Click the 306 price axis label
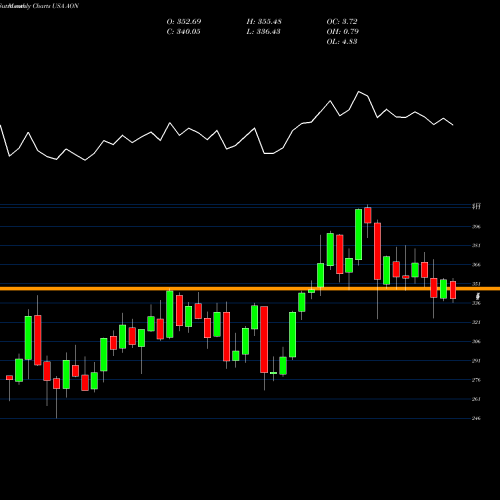The height and width of the screenshot is (500, 500). coord(476,342)
